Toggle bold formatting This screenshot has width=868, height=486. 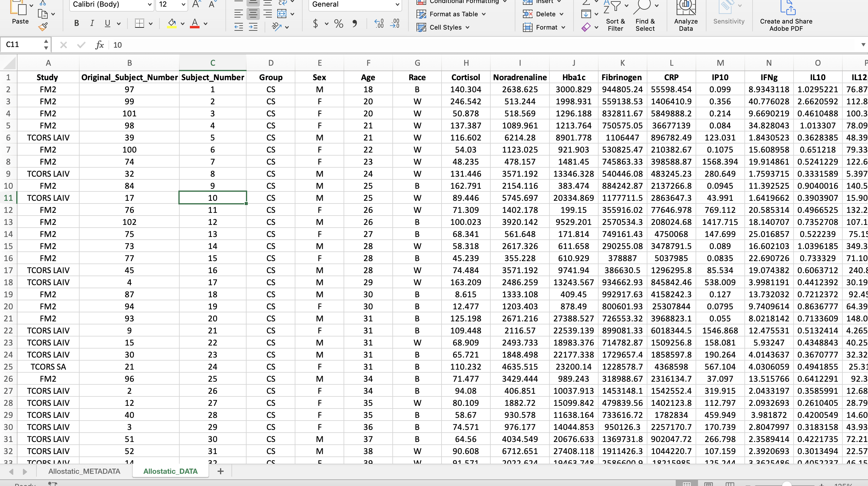[x=77, y=23]
